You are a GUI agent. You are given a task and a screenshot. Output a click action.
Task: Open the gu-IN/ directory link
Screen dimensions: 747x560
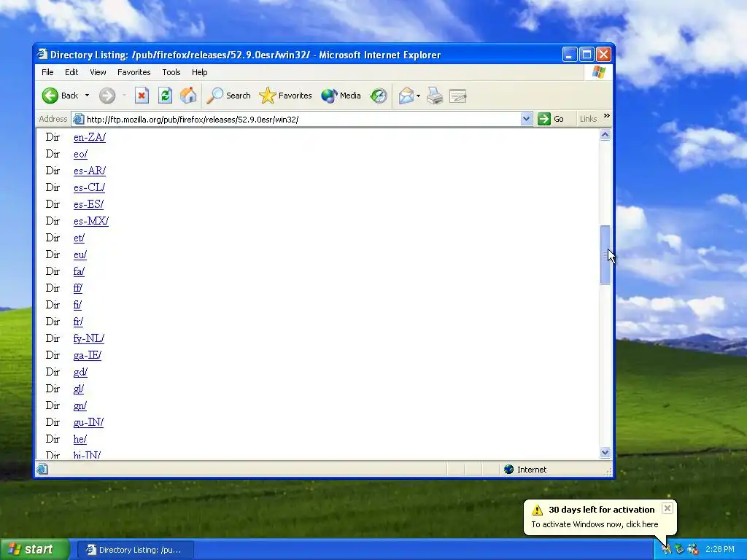coord(88,422)
